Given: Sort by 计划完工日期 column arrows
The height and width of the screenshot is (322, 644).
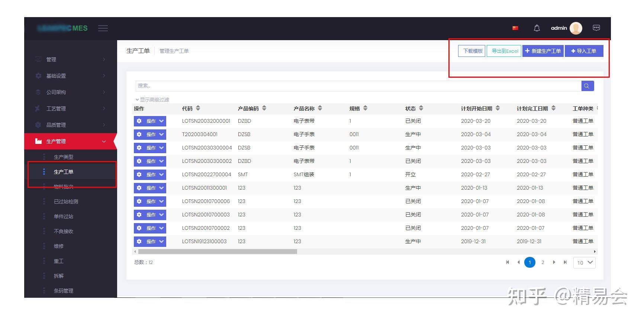Looking at the screenshot, I should (553, 108).
